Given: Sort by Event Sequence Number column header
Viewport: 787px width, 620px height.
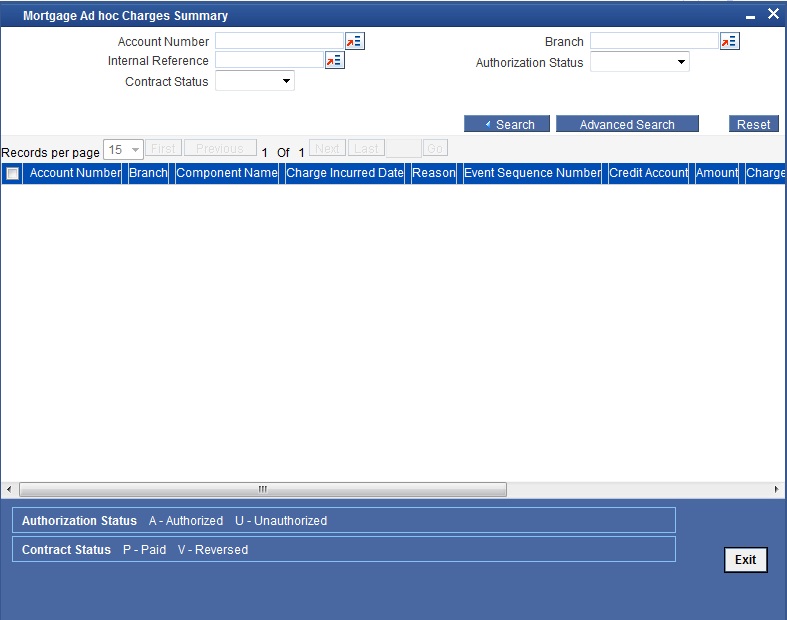Looking at the screenshot, I should tap(533, 173).
